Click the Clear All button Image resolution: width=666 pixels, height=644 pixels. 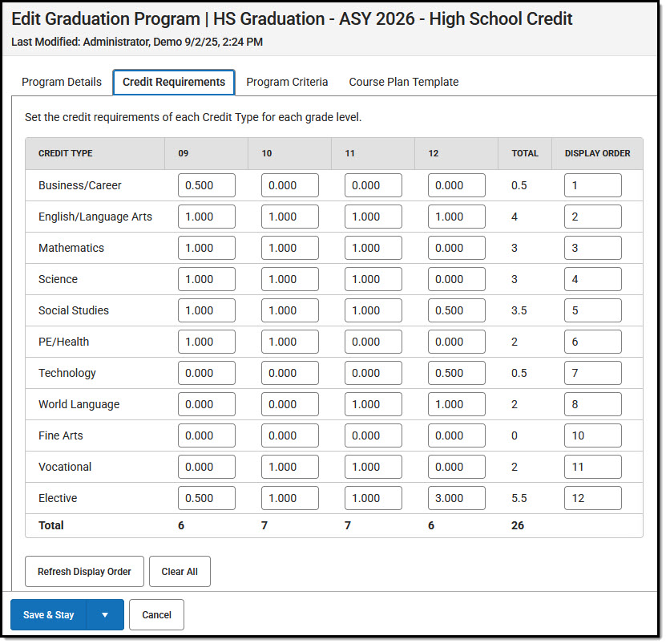click(180, 571)
